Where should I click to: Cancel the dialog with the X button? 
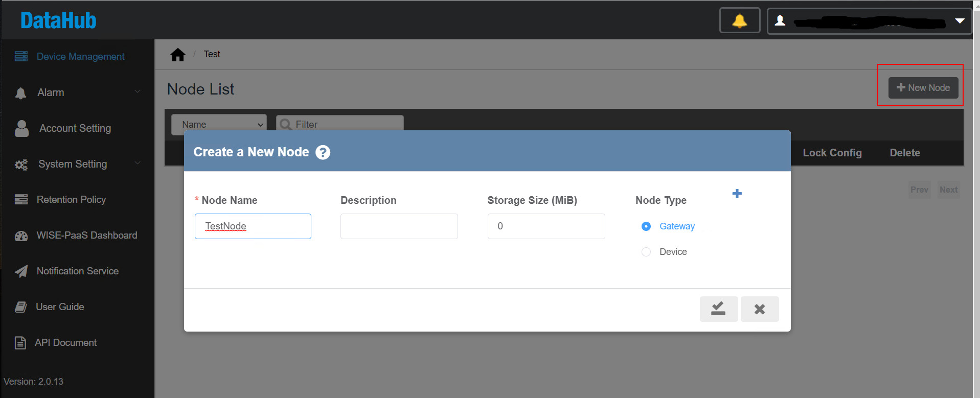[759, 309]
